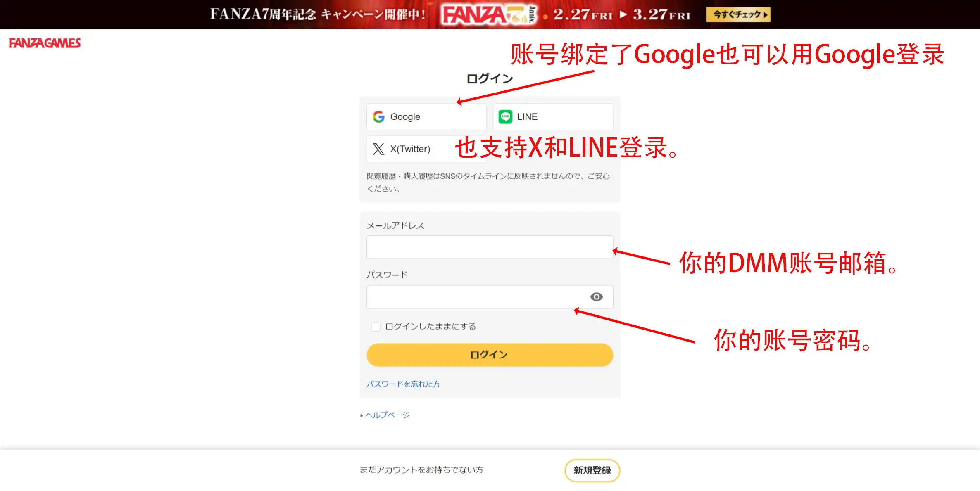Click the yellow ログイン button
The height and width of the screenshot is (491, 980).
(x=490, y=355)
